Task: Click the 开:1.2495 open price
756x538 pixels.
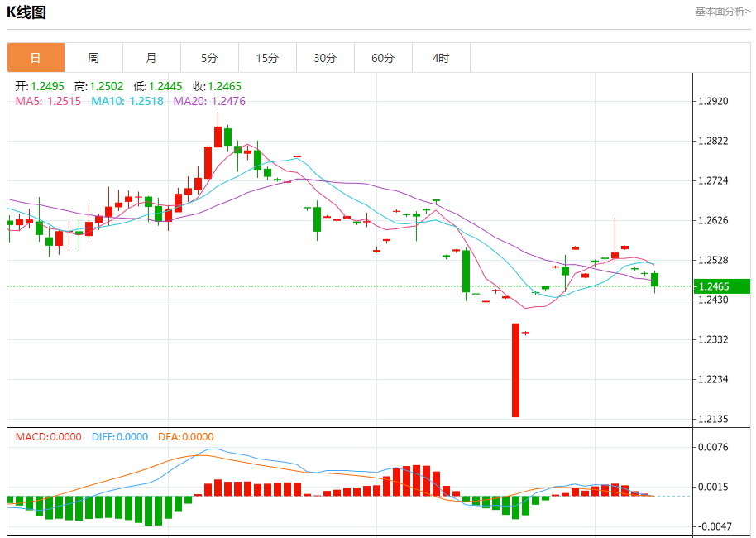Action: pyautogui.click(x=40, y=86)
